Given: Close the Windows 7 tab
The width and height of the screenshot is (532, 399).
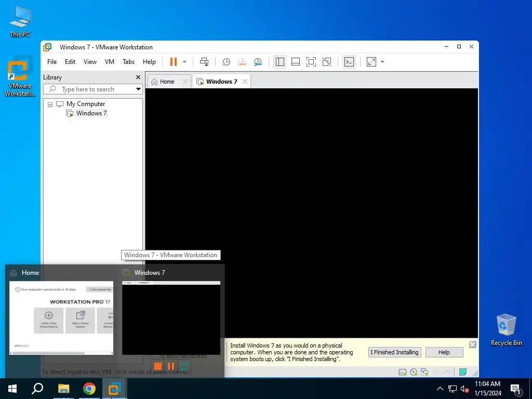Looking at the screenshot, I should (245, 82).
